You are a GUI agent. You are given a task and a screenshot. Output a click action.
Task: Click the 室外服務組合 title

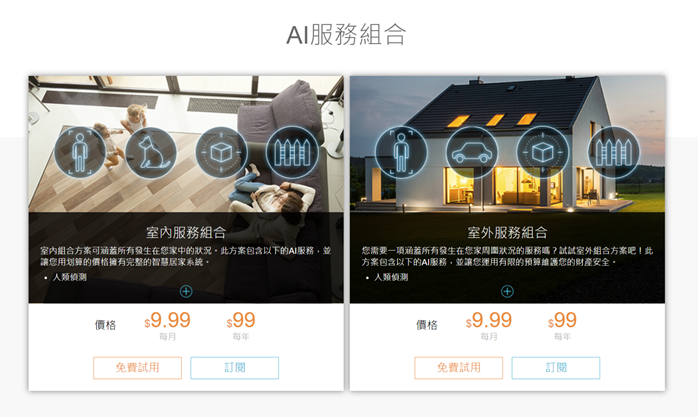[x=507, y=232]
